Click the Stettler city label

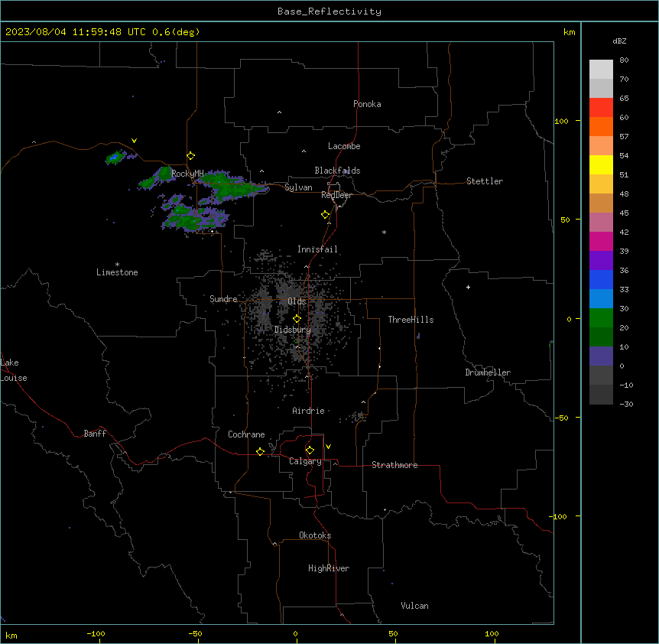(x=485, y=181)
